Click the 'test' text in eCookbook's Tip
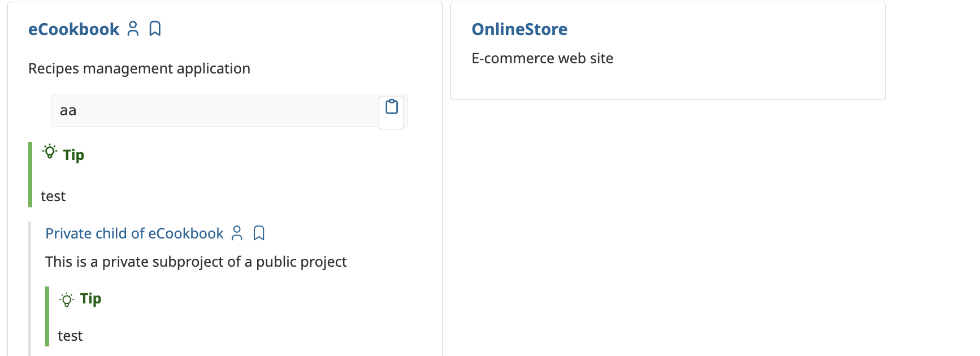Image resolution: width=980 pixels, height=356 pixels. tap(53, 196)
